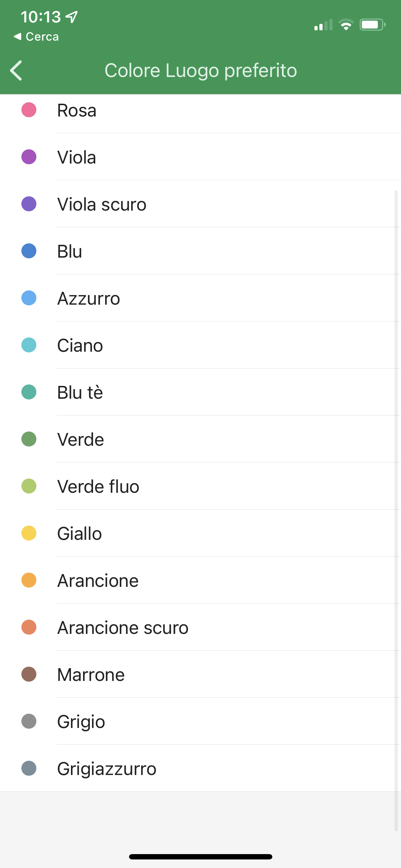This screenshot has height=868, width=401.
Task: Select the Azzurro light blue dot
Action: coord(29,298)
